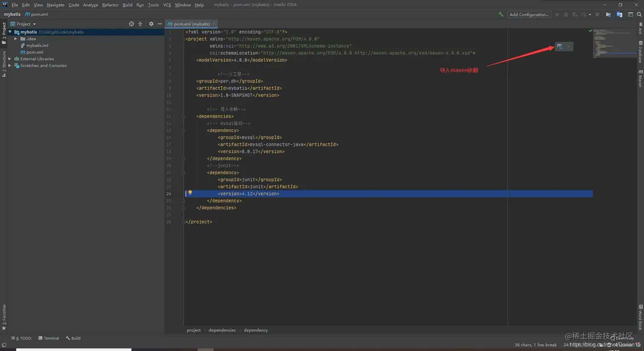Toggle the 2: Favorites tool window tab
Image resolution: width=644 pixels, height=351 pixels.
pyautogui.click(x=4, y=317)
